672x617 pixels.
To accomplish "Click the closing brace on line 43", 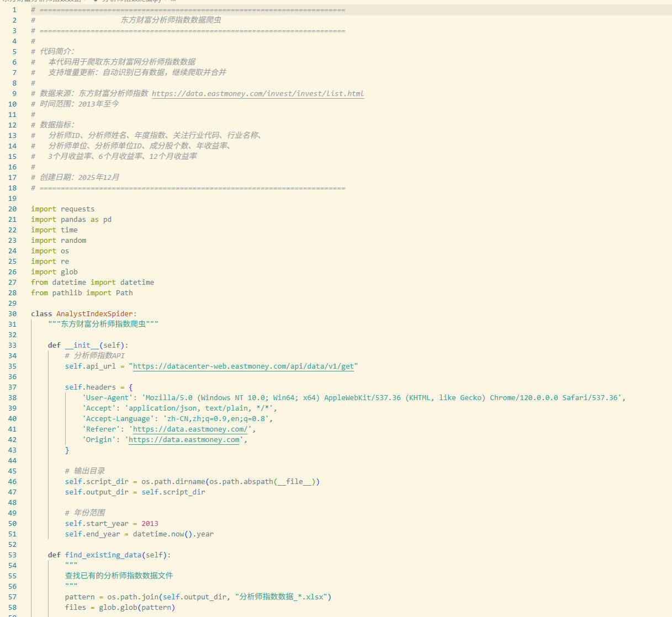I will [67, 450].
